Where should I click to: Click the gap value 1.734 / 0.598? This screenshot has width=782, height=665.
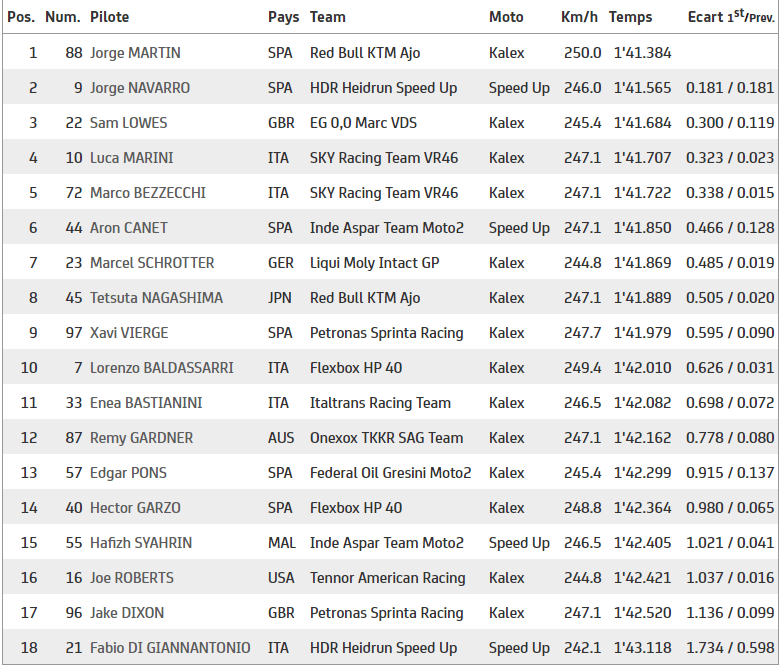coord(730,648)
